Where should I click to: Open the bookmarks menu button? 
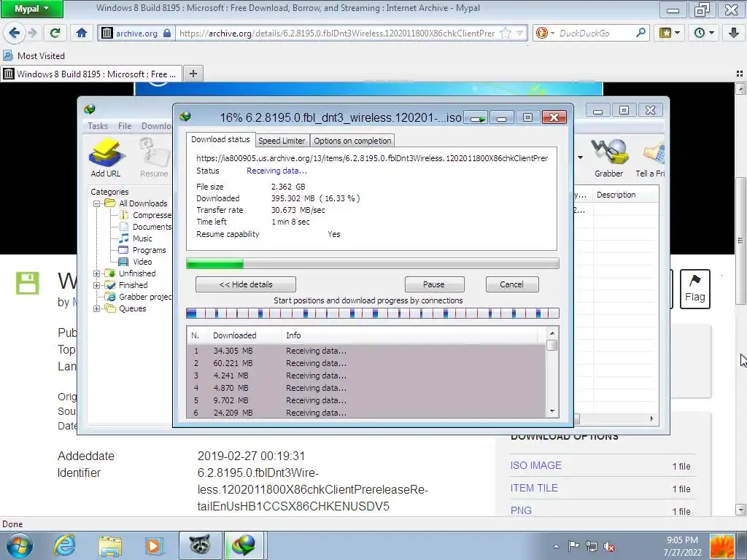670,33
